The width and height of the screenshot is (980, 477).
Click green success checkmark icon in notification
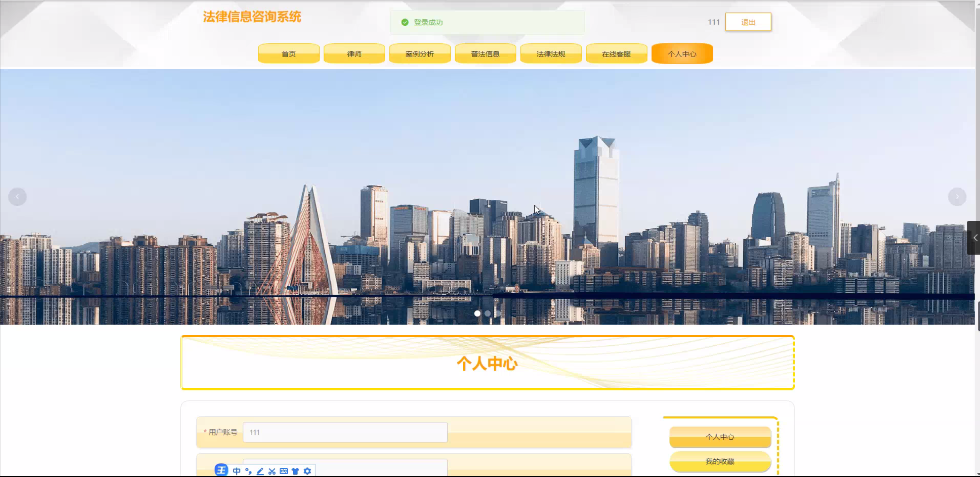(x=405, y=22)
